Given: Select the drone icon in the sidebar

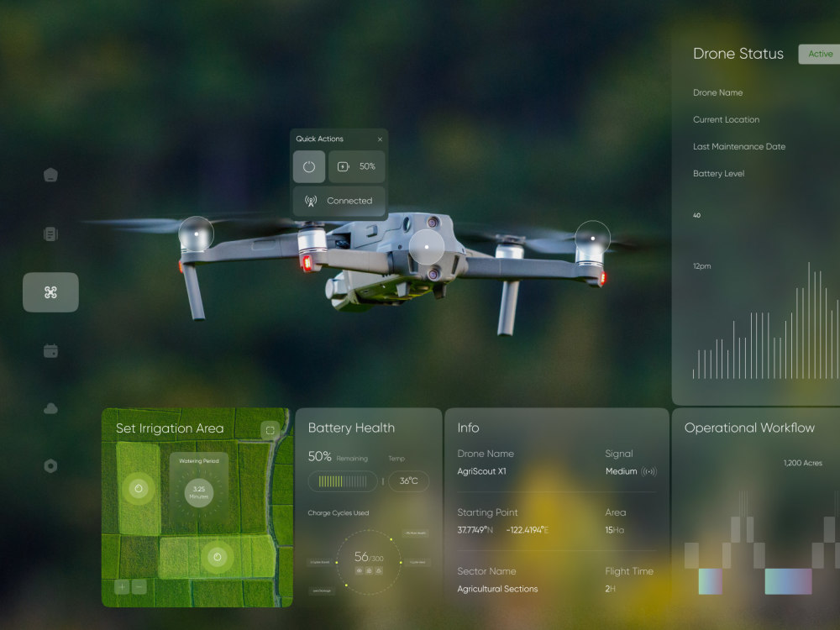Looking at the screenshot, I should point(50,292).
